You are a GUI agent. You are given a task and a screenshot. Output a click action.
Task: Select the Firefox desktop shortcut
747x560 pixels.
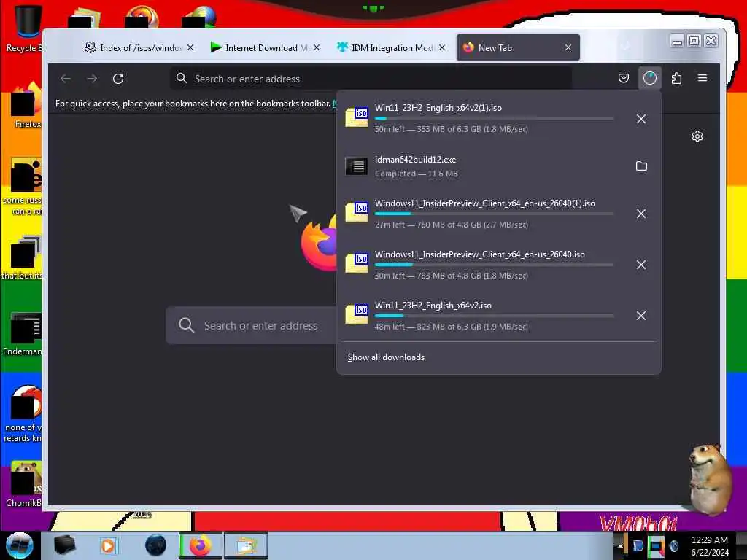point(26,105)
